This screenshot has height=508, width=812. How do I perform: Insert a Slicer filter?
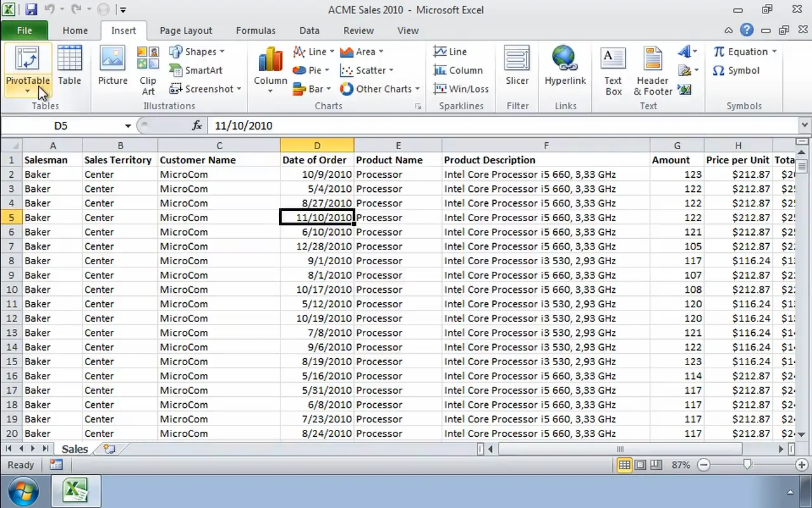coord(517,65)
